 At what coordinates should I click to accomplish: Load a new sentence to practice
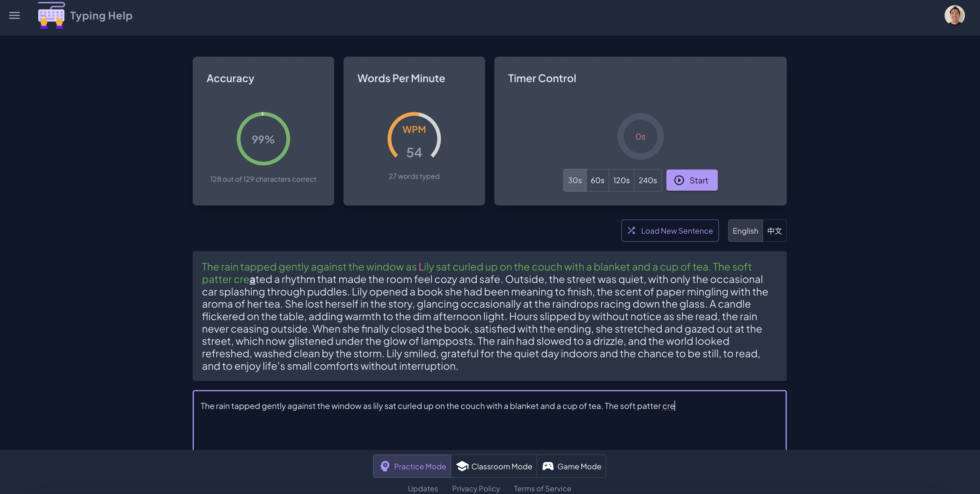(670, 231)
